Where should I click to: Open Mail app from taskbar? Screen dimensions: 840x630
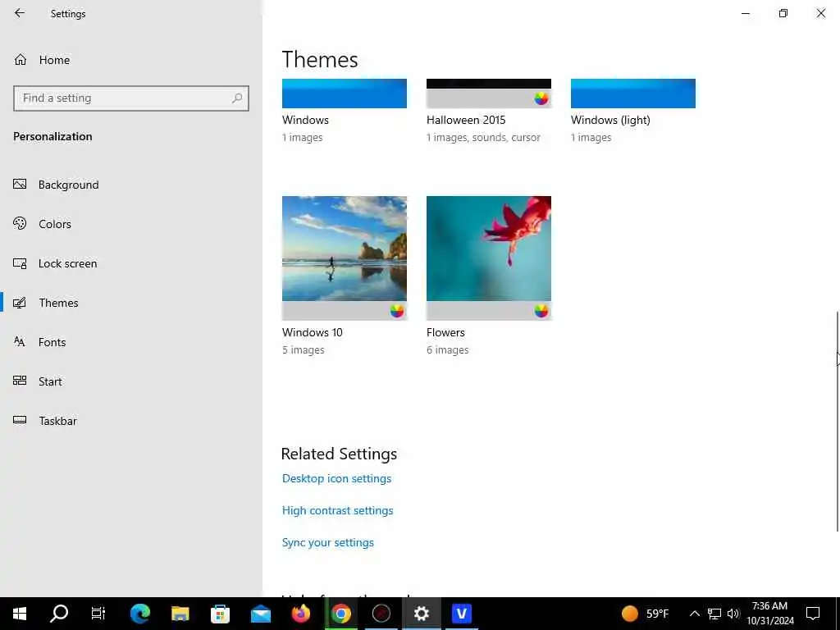point(260,614)
